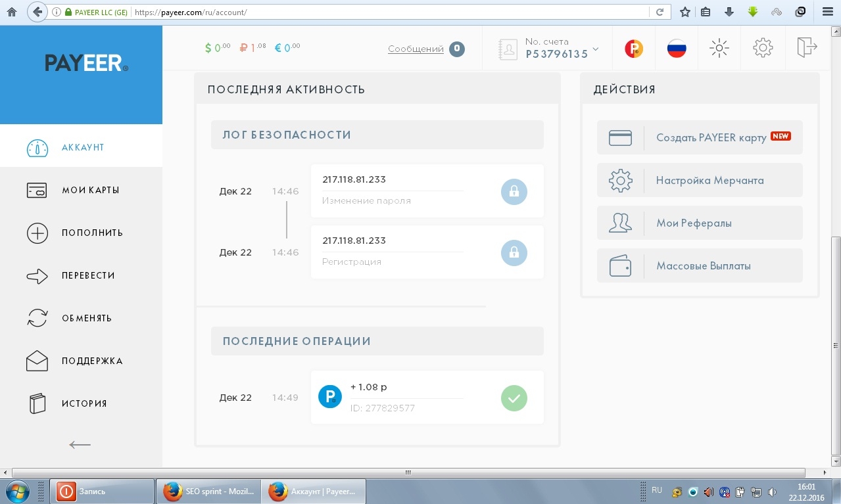Viewport: 841px width, 504px height.
Task: Click the Регистрация log text
Action: [x=352, y=262]
